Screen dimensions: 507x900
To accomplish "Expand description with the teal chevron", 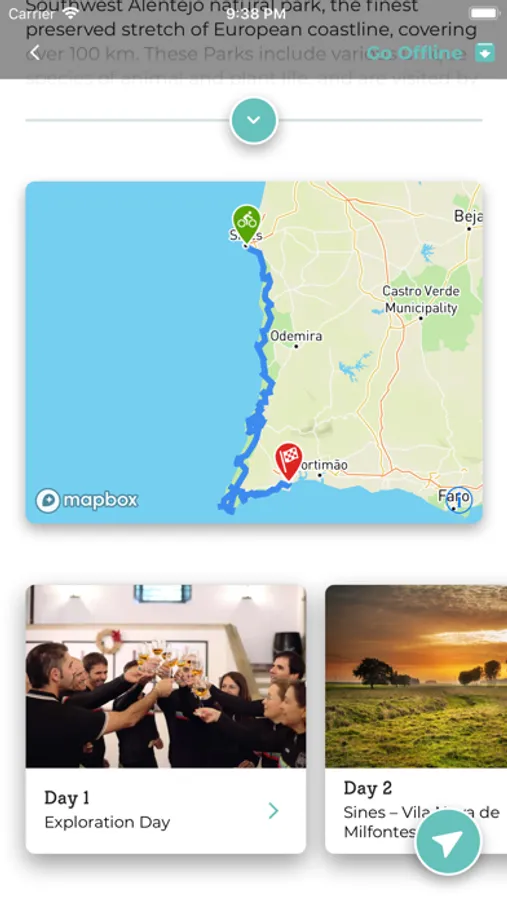I will (254, 121).
